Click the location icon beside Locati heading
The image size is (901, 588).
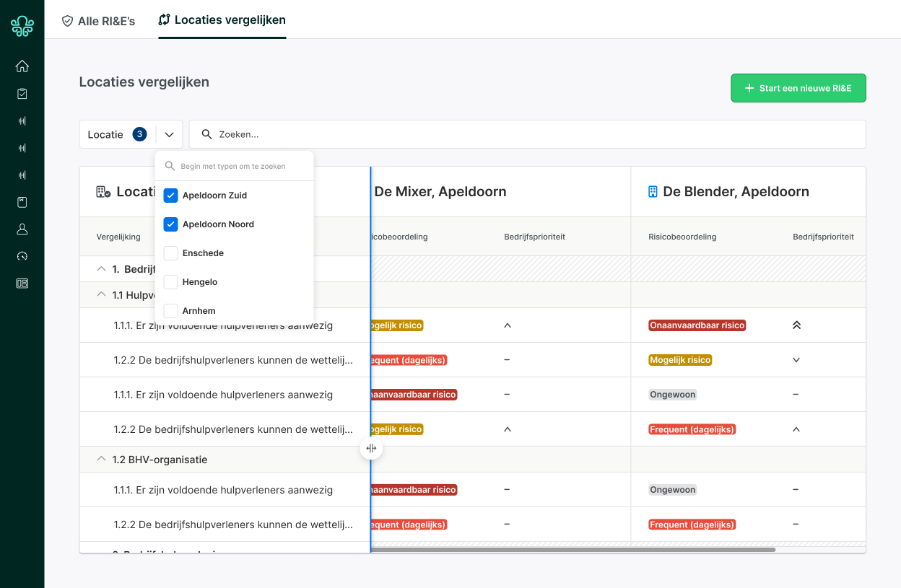103,192
